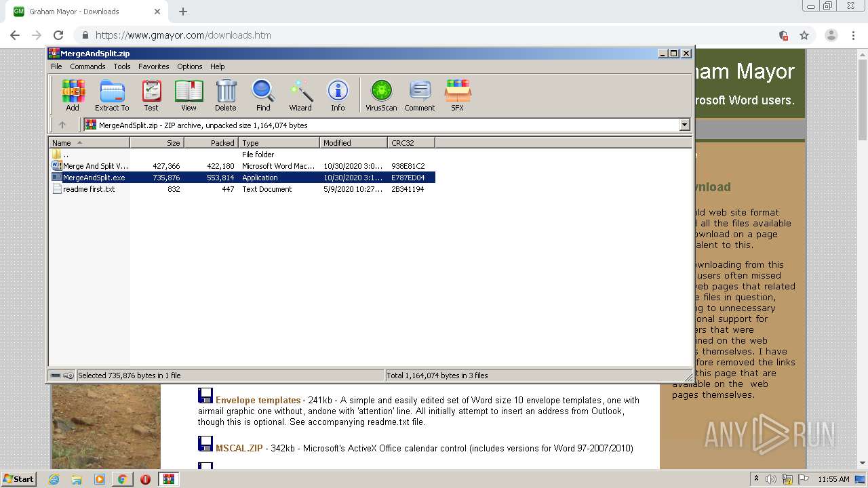The image size is (868, 488).
Task: Click the Text Document type cell
Action: pos(267,189)
